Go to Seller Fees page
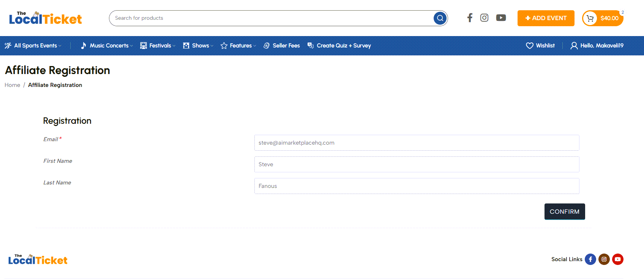Screen dimensions: 644x279 [286, 46]
